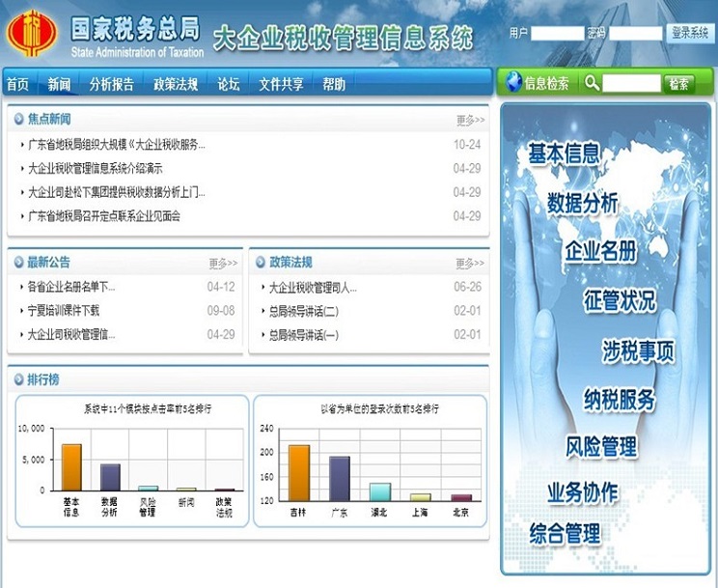Expand more announcements via 更多>> in 最新公告
Viewport: 718px width, 588px height.
(223, 264)
